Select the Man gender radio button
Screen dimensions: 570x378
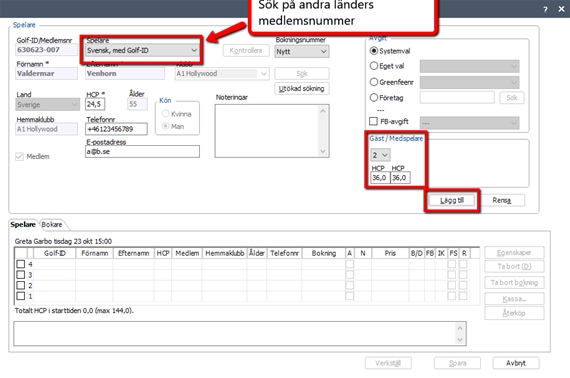point(165,126)
